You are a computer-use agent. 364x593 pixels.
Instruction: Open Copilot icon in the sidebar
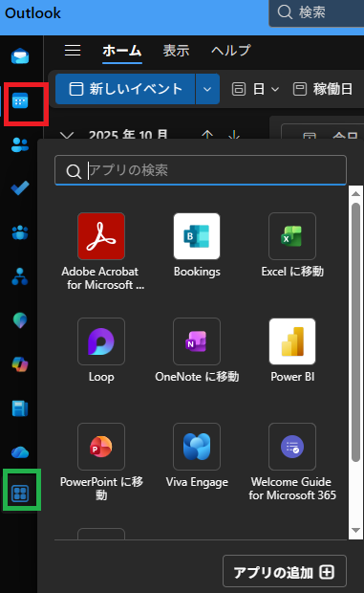click(x=20, y=364)
